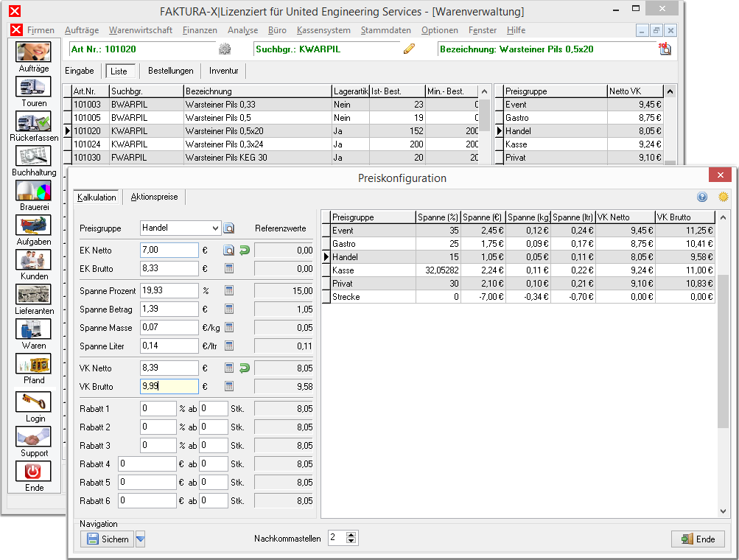Open the Touren truck icon
The width and height of the screenshot is (739, 560).
33,87
